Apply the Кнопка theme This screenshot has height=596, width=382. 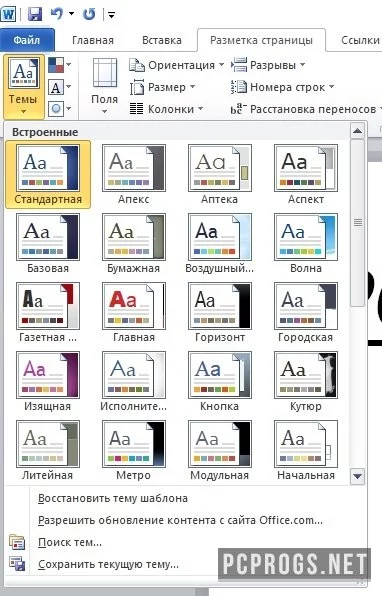[220, 381]
